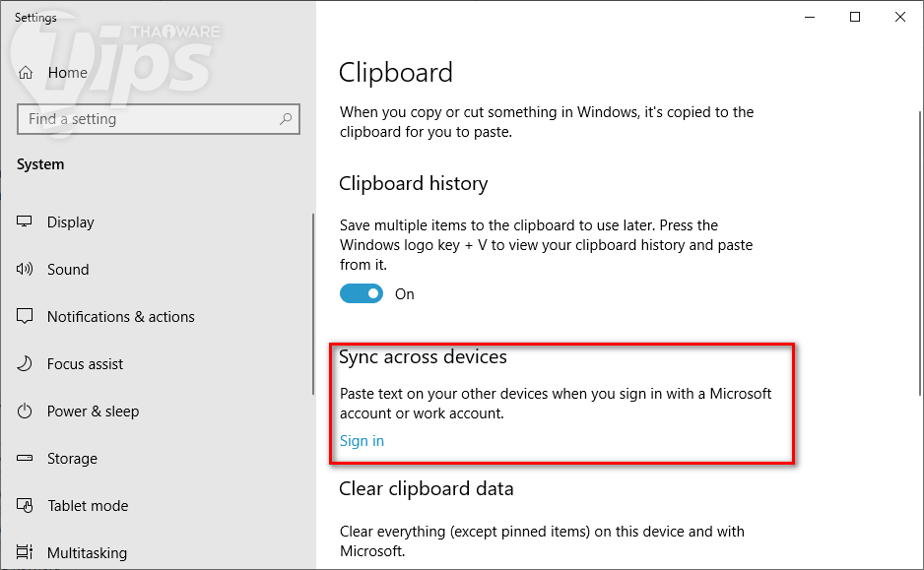This screenshot has width=924, height=570.
Task: Click the Tablet mode icon
Action: click(26, 506)
